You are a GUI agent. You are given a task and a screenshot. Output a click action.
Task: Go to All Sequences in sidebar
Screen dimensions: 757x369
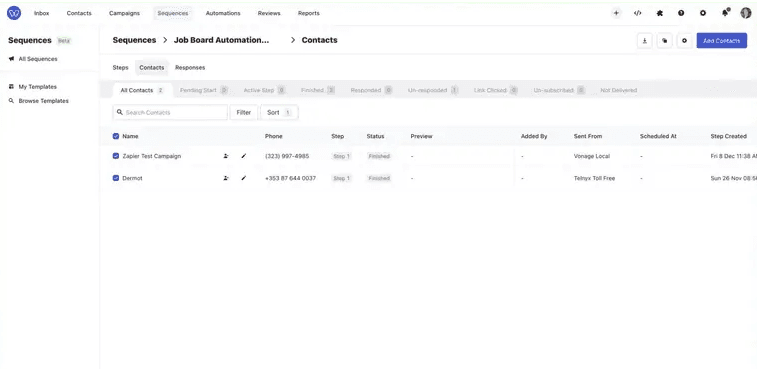click(38, 59)
